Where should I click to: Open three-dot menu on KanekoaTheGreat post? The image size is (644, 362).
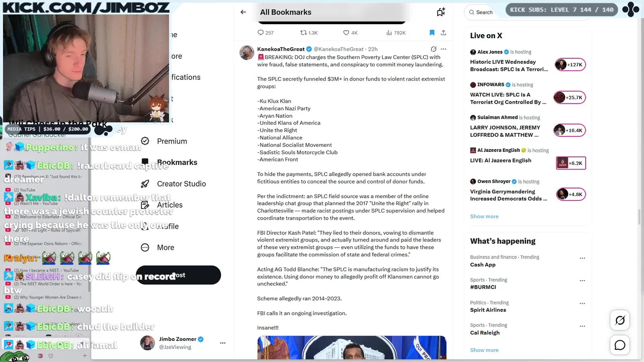click(443, 49)
